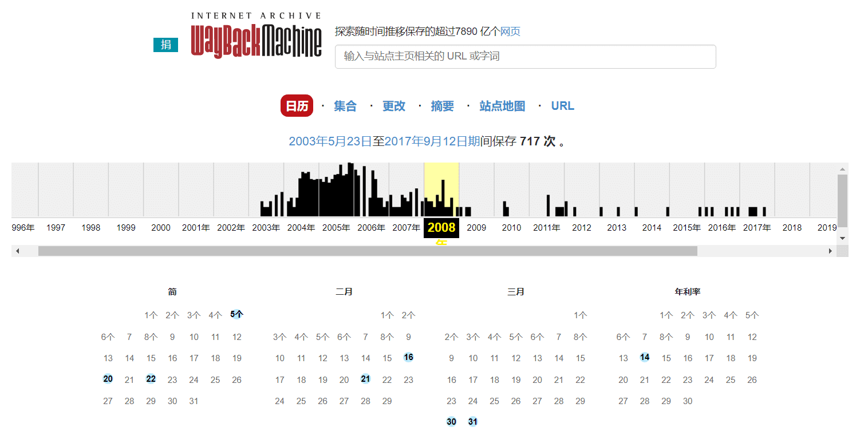868x435 pixels.
Task: Open the February 16 snapshot
Action: click(x=408, y=357)
